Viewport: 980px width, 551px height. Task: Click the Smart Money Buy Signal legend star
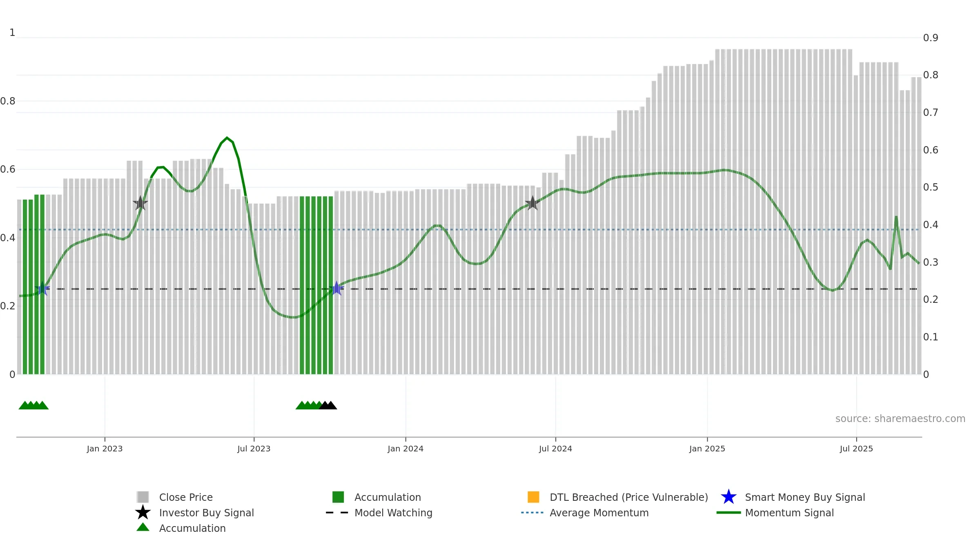[x=728, y=497]
